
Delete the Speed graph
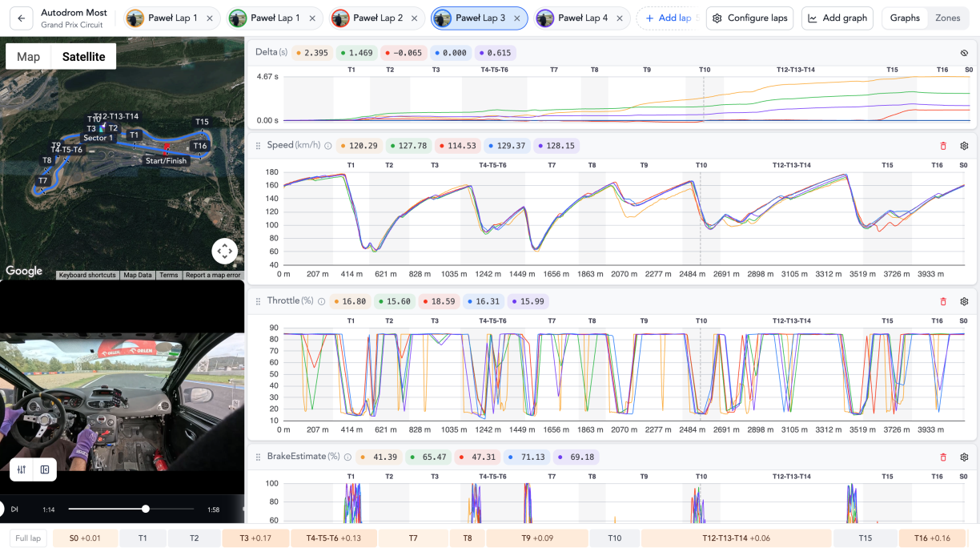click(942, 146)
